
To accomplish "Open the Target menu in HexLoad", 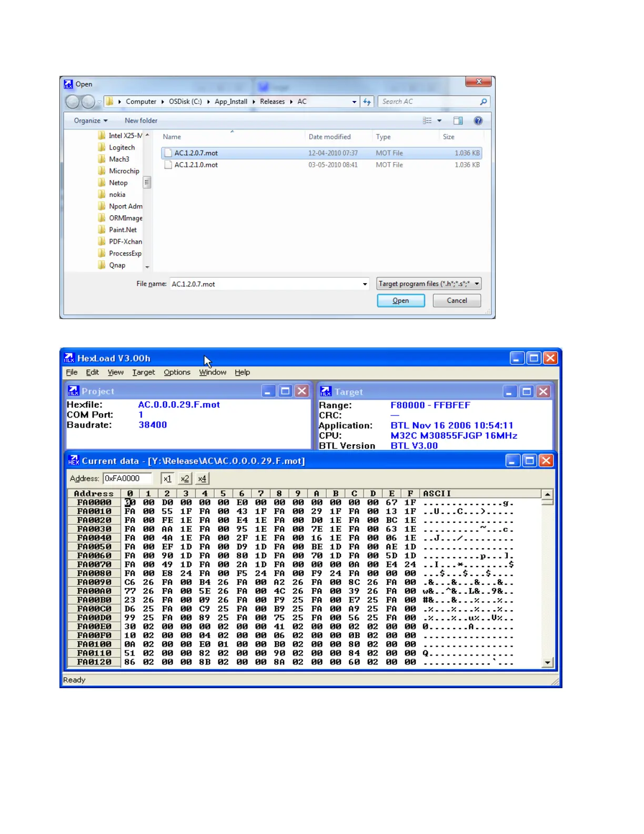I will 143,372.
